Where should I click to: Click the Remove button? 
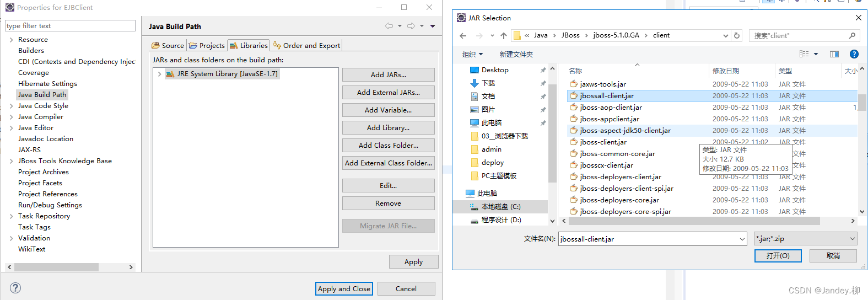coord(388,203)
